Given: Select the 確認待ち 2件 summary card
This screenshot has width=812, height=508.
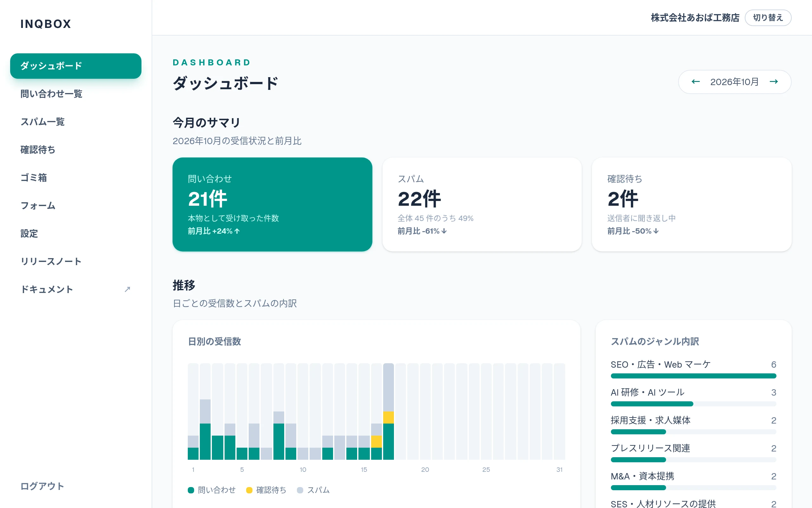Looking at the screenshot, I should [x=691, y=204].
